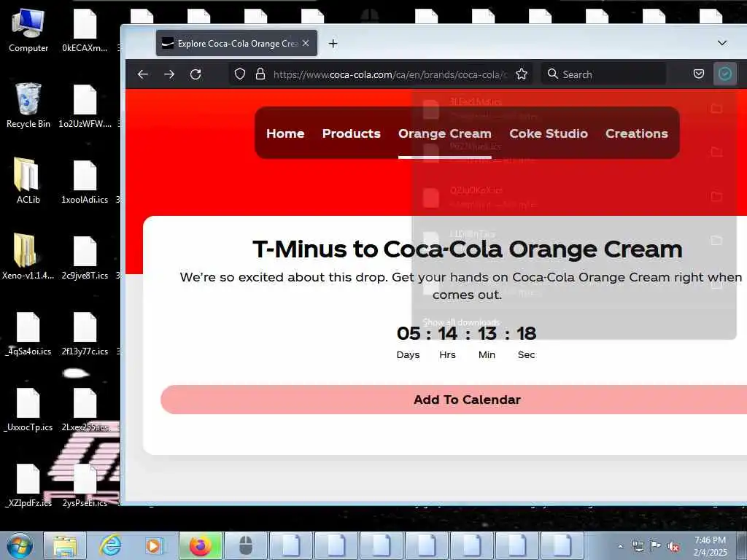747x560 pixels.
Task: Open Windows Media Player from the taskbar
Action: point(155,545)
